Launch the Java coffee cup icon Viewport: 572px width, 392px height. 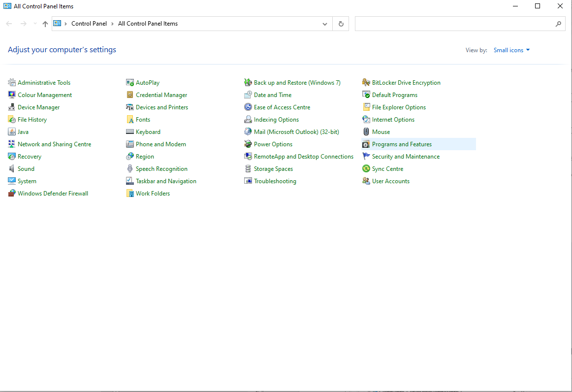point(12,132)
